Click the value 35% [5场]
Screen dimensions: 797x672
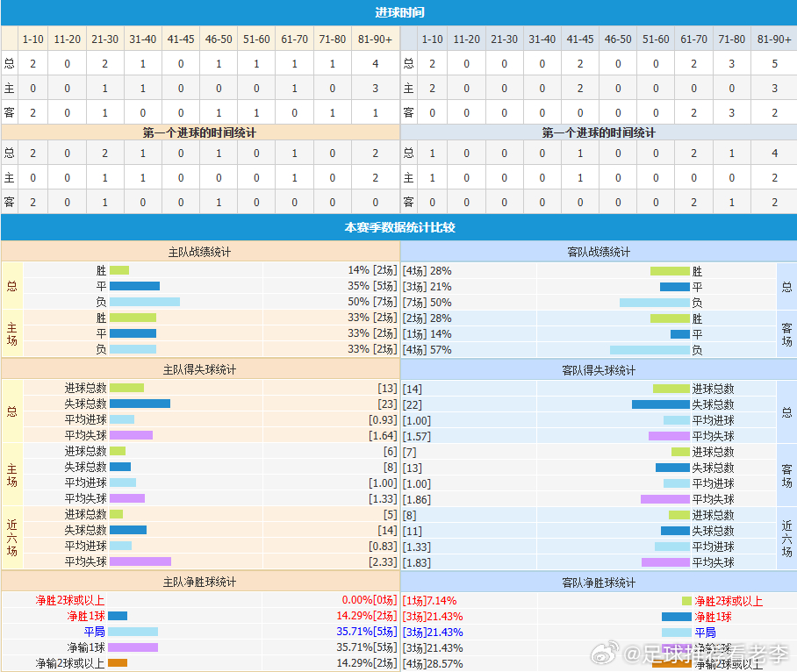(372, 286)
